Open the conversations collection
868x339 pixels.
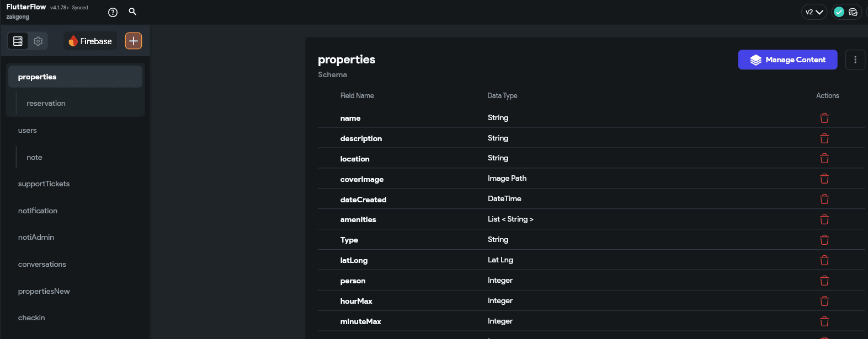pyautogui.click(x=42, y=265)
